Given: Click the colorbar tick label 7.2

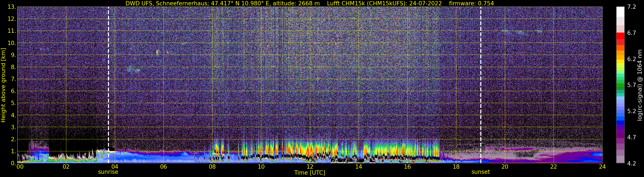Looking at the screenshot, I should 632,7.
